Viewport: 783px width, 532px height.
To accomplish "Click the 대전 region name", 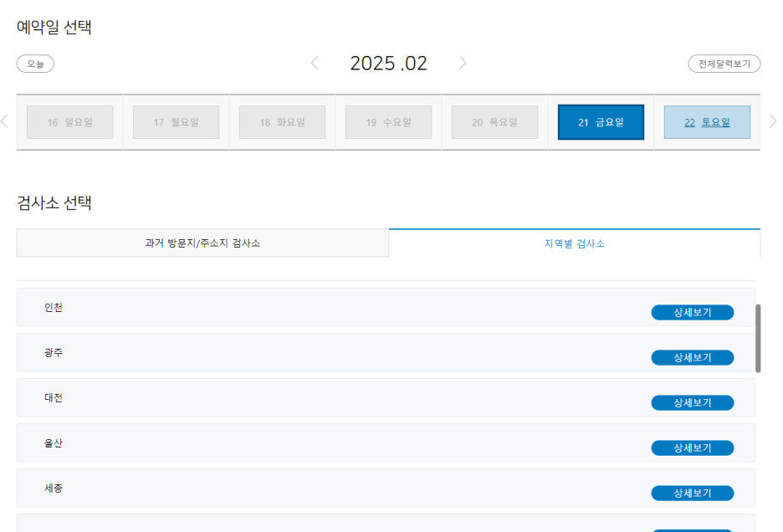I will click(54, 398).
